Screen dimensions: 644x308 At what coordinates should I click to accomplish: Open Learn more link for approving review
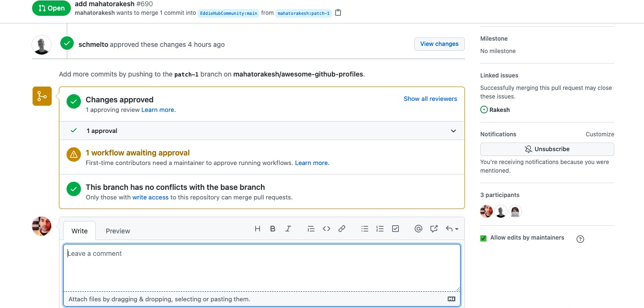[158, 110]
